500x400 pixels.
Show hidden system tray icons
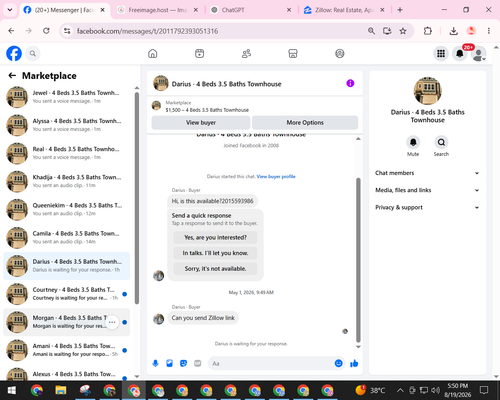400,390
